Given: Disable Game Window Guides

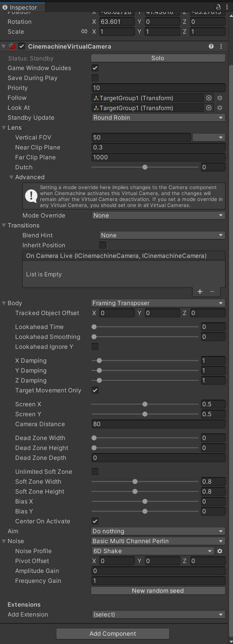Looking at the screenshot, I should click(x=95, y=68).
